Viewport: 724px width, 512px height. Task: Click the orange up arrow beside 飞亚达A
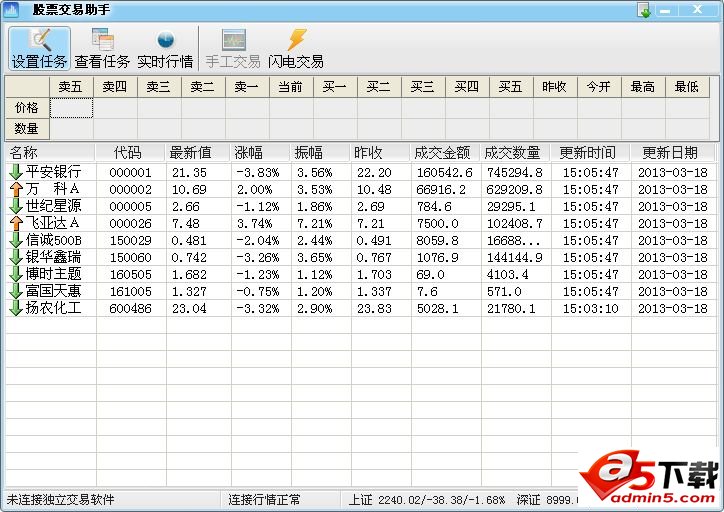15,223
